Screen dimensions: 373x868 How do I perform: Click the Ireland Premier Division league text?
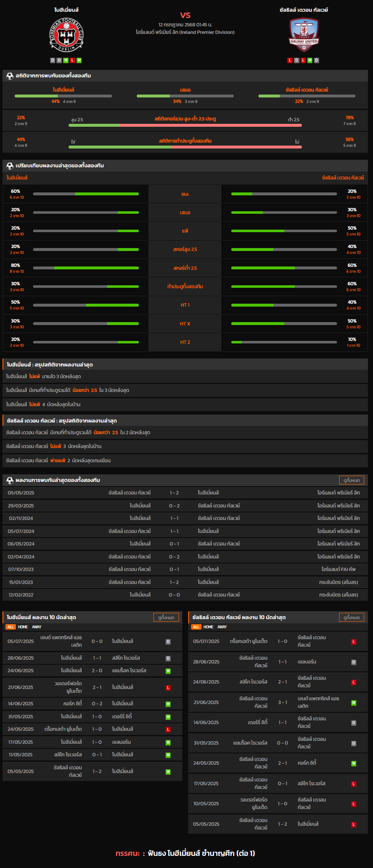185,32
